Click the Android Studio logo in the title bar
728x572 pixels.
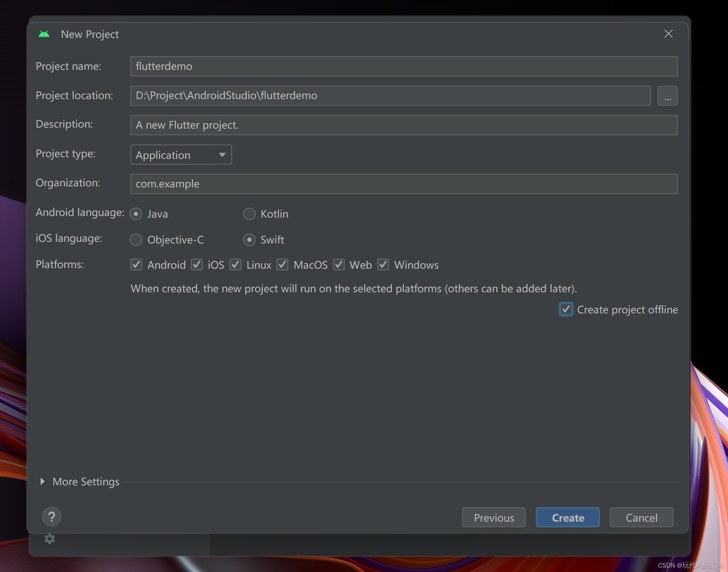(44, 34)
